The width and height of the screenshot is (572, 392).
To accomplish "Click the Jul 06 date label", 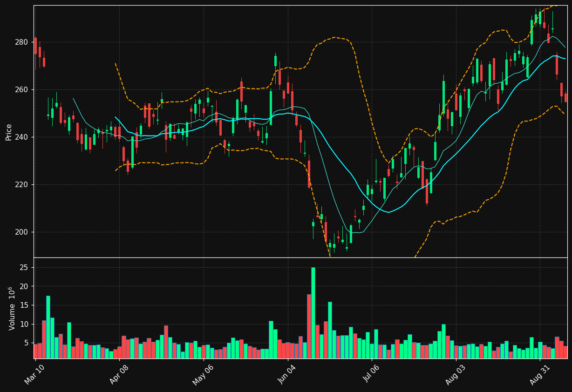I will pyautogui.click(x=371, y=375).
